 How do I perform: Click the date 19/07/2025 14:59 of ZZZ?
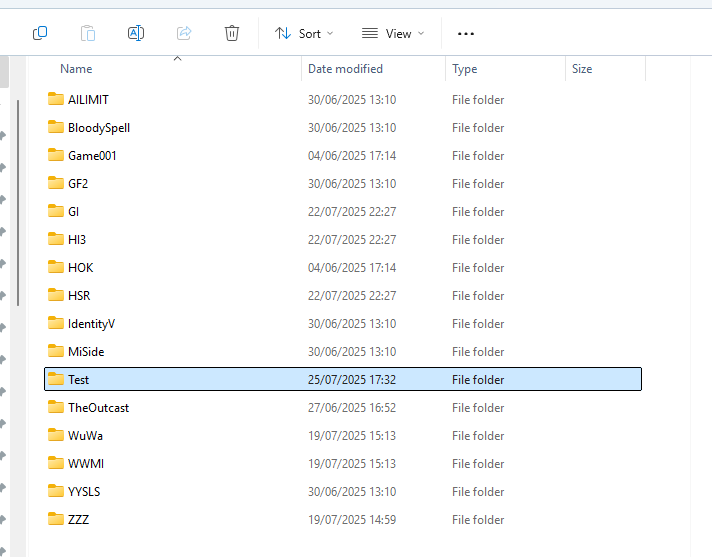(x=352, y=519)
